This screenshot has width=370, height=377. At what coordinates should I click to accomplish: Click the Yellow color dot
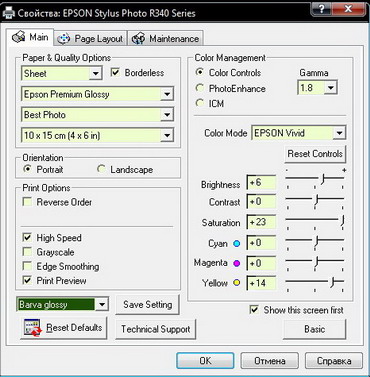pos(236,283)
